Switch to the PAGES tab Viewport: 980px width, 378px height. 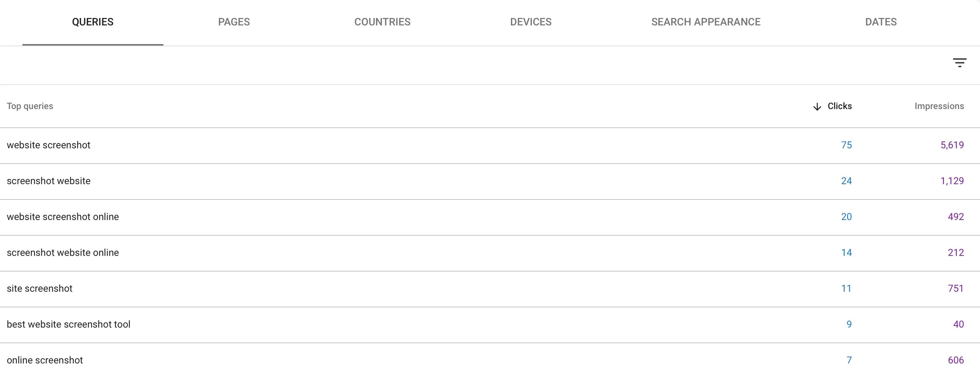[x=234, y=22]
